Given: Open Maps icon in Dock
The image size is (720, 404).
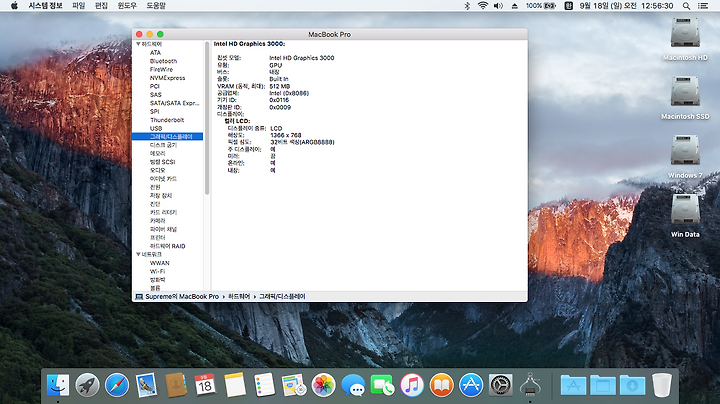Looking at the screenshot, I should [294, 385].
